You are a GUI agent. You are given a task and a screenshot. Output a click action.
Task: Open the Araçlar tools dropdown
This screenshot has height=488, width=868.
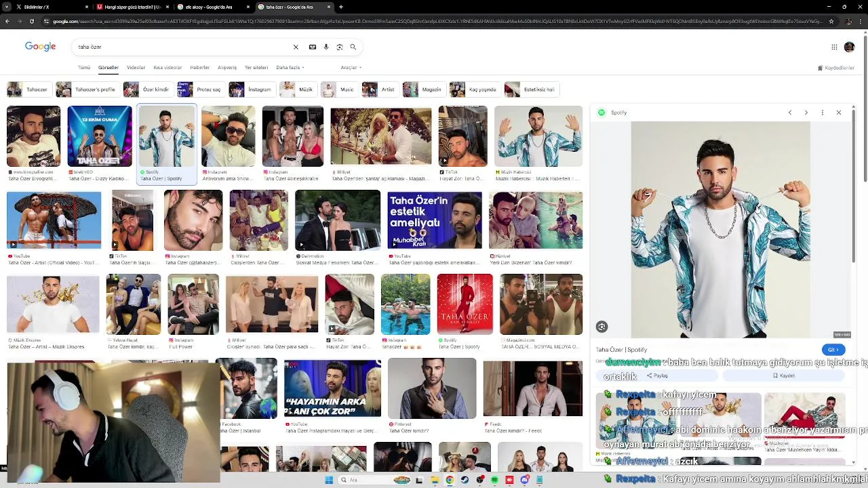pos(351,68)
